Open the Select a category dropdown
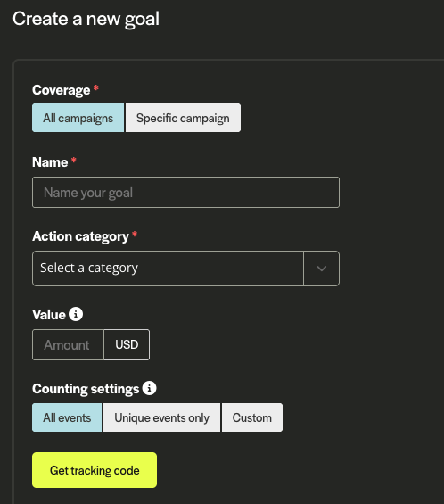The height and width of the screenshot is (504, 444). (185, 269)
